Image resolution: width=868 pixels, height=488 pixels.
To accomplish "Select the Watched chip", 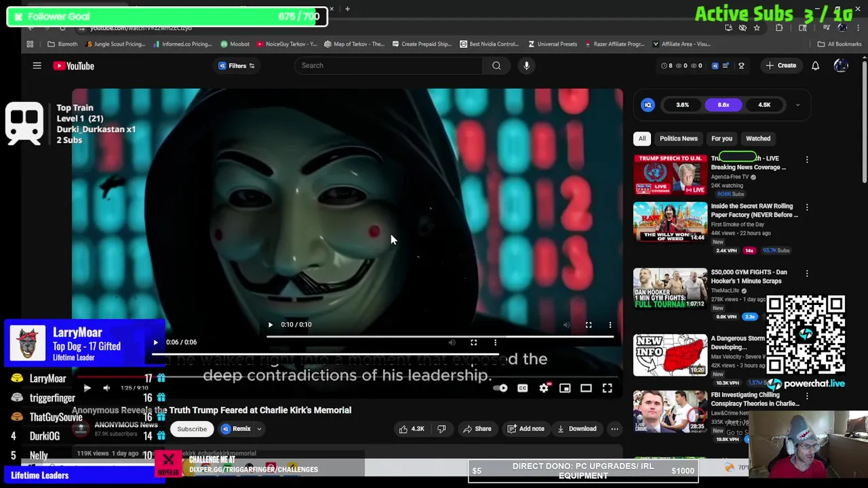I will [x=758, y=138].
